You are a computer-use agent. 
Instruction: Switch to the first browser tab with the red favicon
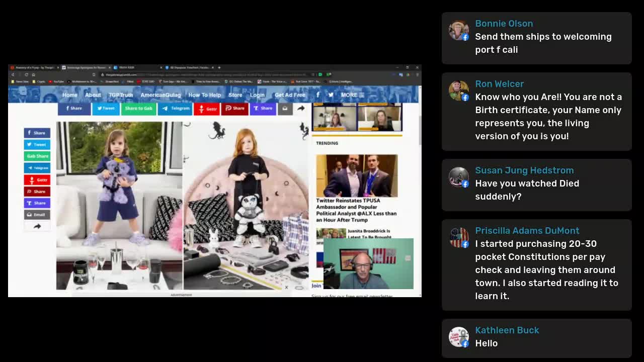(34, 67)
